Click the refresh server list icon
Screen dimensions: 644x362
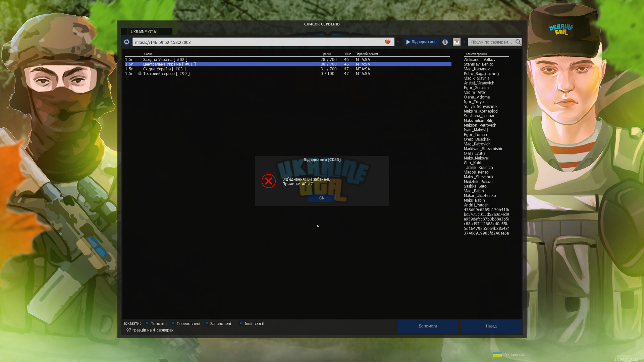tap(126, 42)
